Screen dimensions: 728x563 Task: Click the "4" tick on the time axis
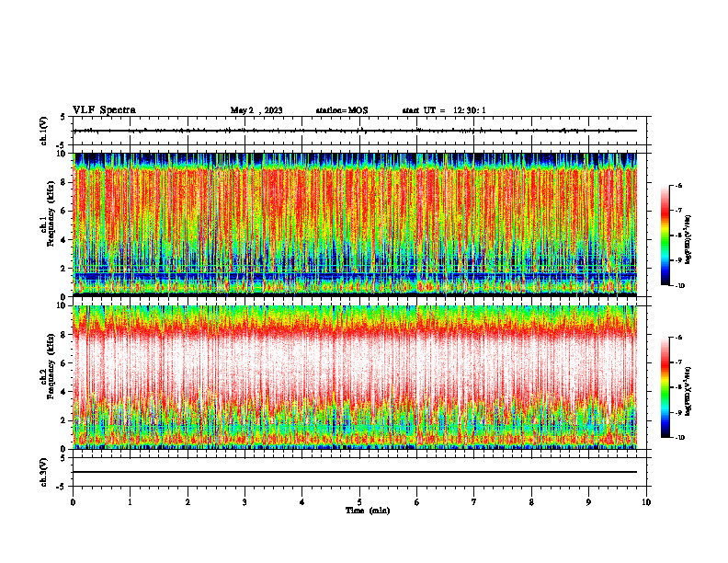pyautogui.click(x=302, y=502)
